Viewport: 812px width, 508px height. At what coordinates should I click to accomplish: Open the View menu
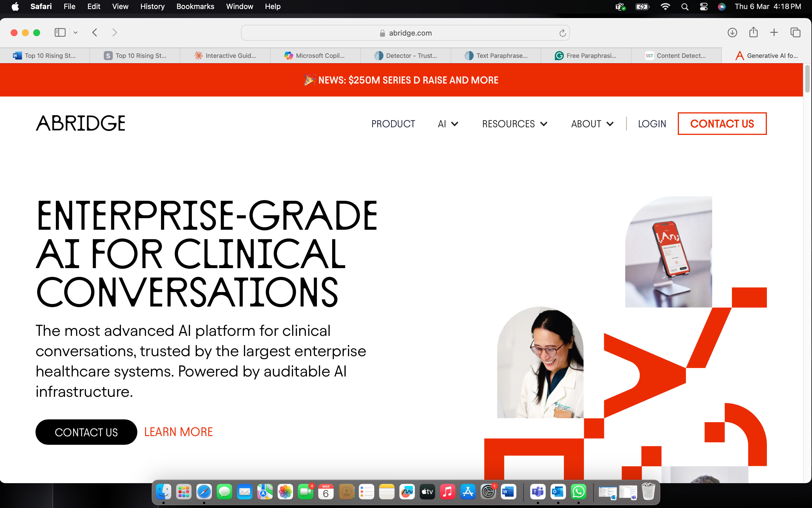click(120, 6)
